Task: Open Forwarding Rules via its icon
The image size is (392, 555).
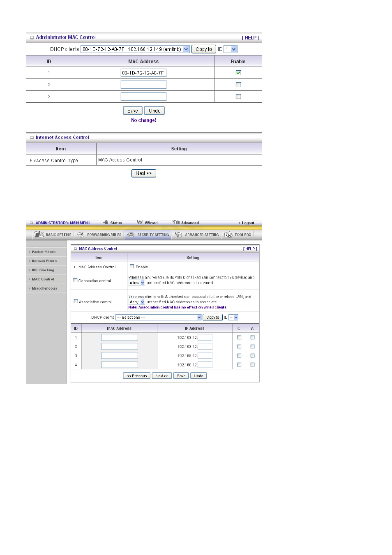Action: (81, 235)
